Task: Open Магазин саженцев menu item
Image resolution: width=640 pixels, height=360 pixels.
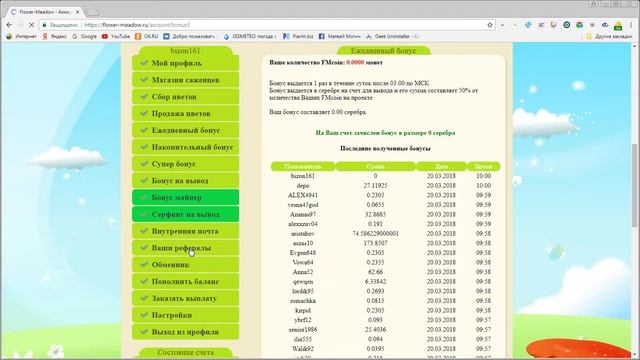Action: (x=185, y=80)
